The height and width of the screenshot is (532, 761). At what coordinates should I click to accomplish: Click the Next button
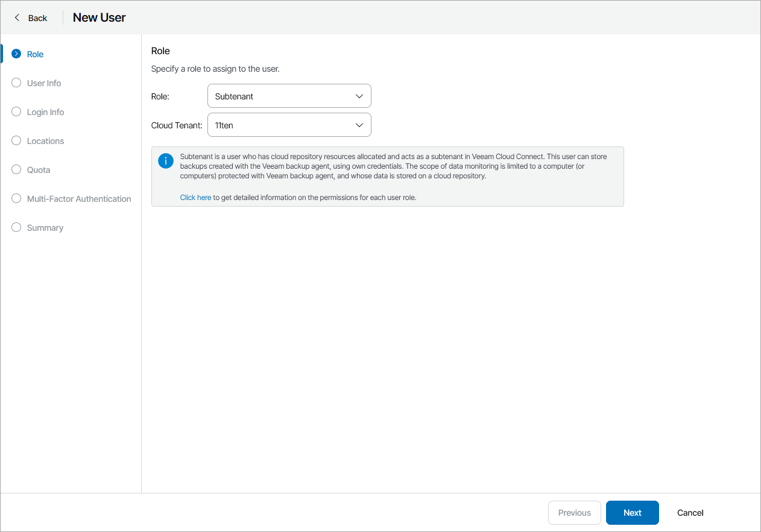pos(632,513)
